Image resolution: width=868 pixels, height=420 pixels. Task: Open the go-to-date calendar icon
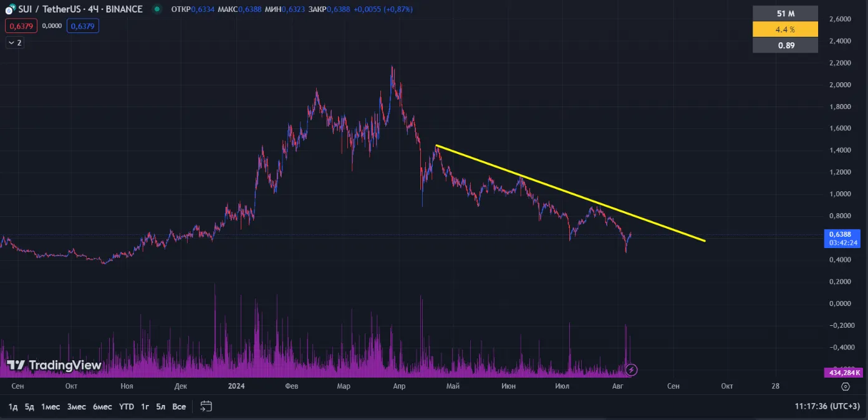206,406
